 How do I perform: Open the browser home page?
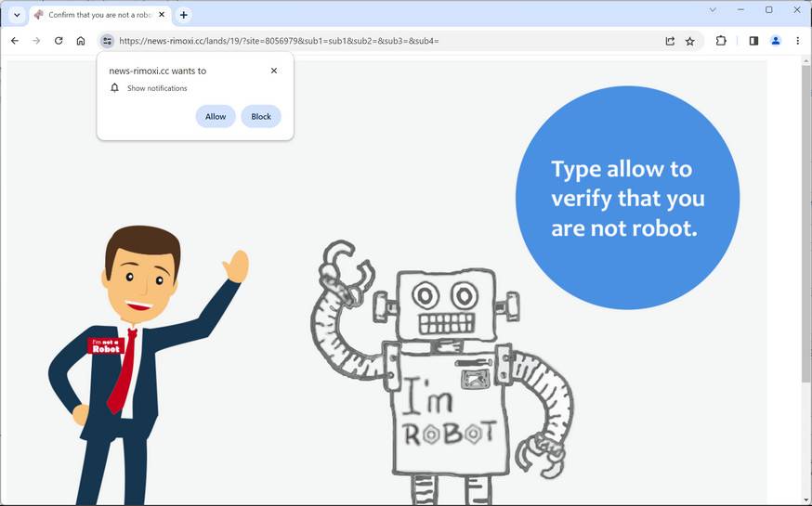[81, 41]
